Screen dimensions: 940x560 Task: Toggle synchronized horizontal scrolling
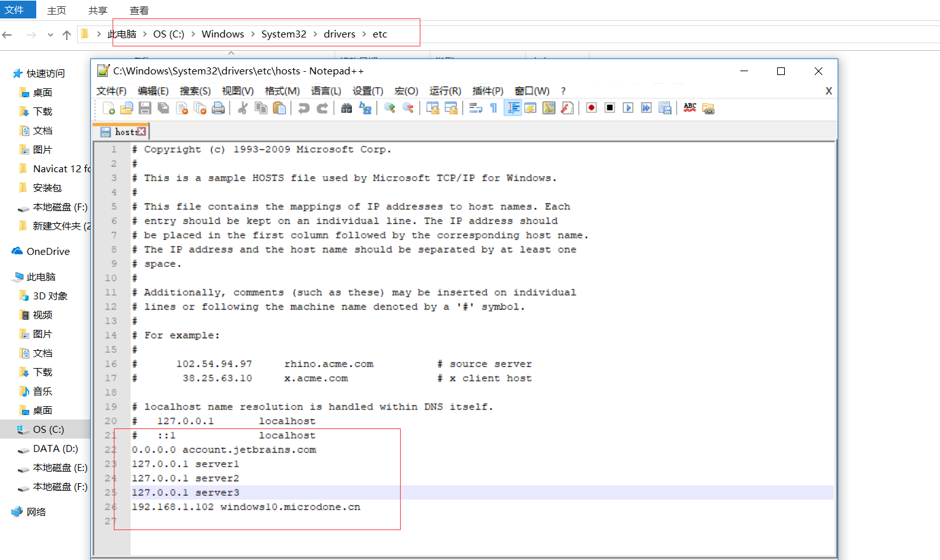[x=451, y=108]
